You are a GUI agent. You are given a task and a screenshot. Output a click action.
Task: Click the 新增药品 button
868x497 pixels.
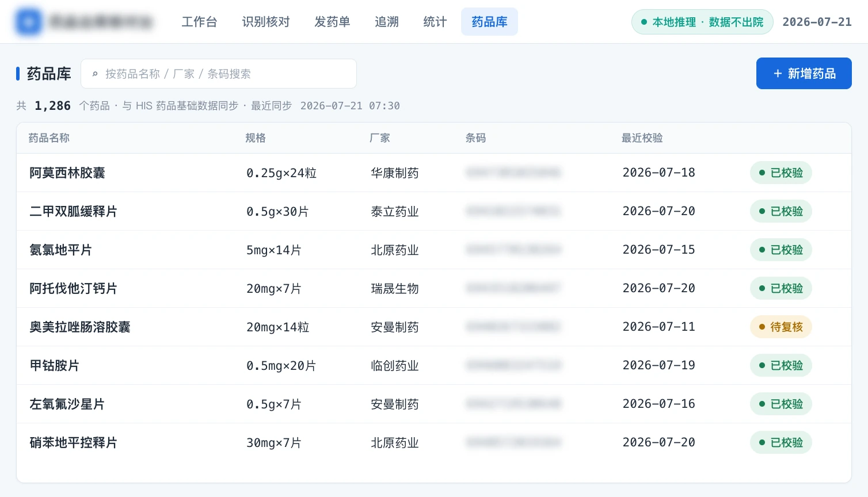coord(804,74)
